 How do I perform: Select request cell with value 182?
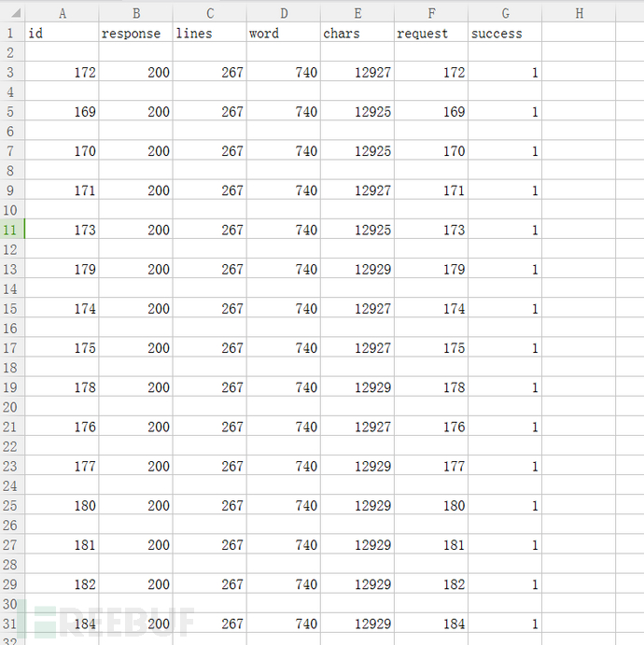tap(431, 583)
